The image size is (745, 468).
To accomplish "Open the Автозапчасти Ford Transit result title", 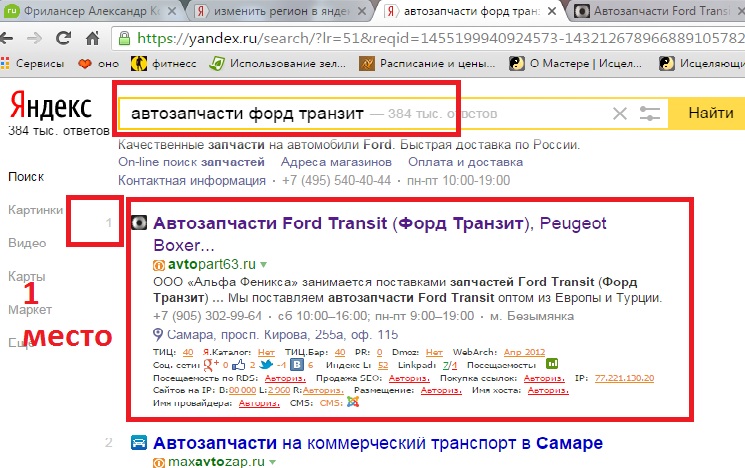I will [380, 234].
